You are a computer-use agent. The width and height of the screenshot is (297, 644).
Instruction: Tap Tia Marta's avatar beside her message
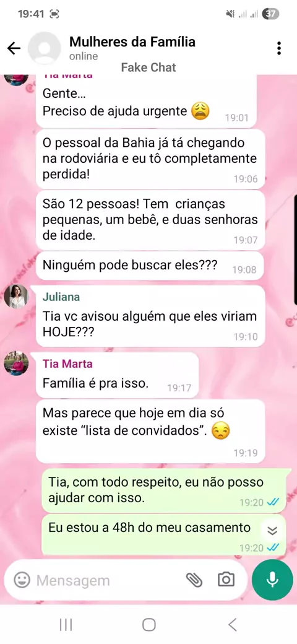pos(16,363)
